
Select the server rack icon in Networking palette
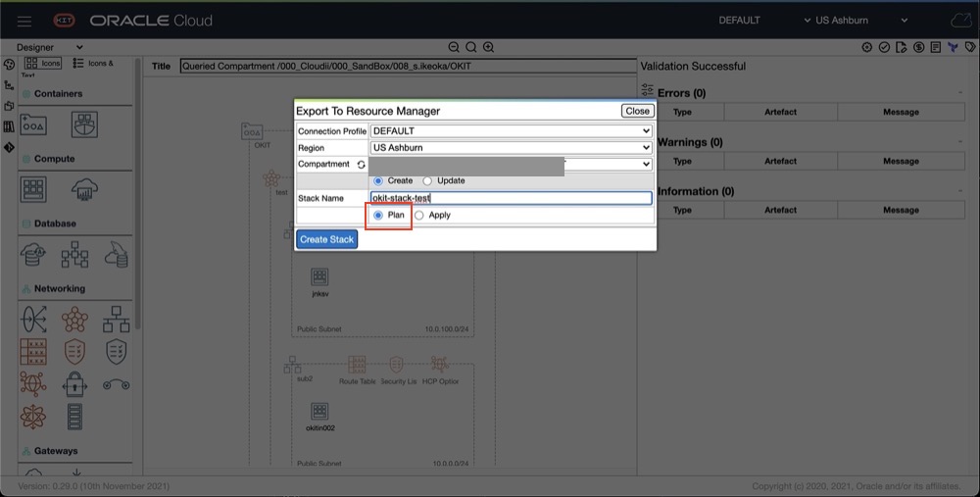click(x=75, y=417)
